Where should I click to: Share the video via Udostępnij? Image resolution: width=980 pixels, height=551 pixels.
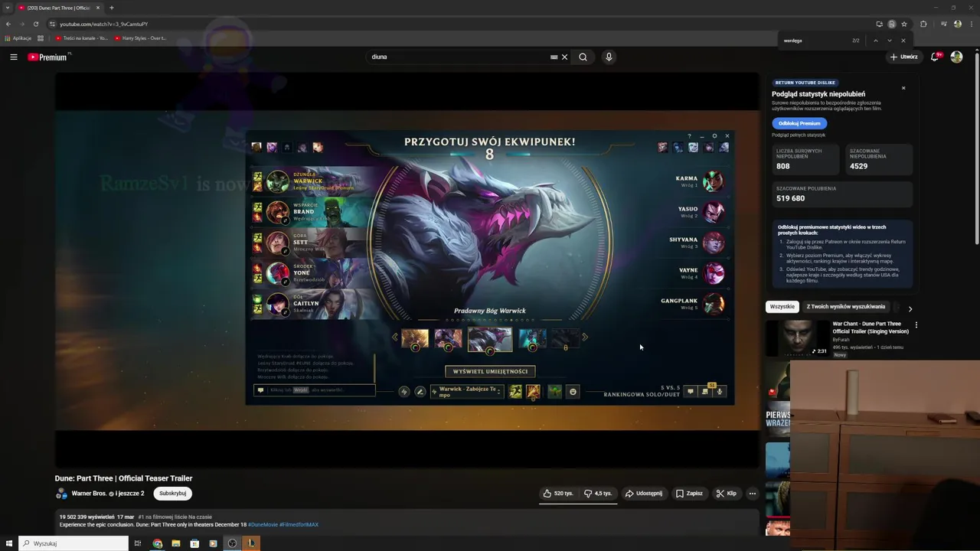pos(644,494)
